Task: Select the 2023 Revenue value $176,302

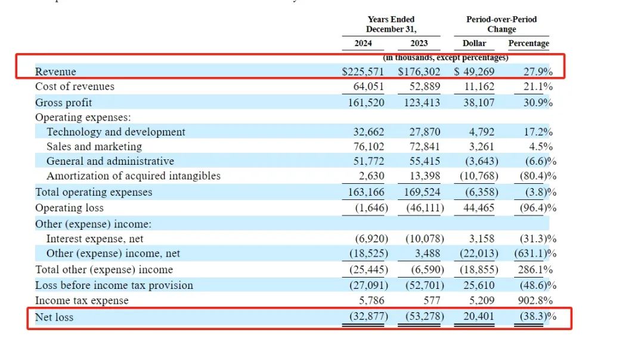Action: coord(419,72)
